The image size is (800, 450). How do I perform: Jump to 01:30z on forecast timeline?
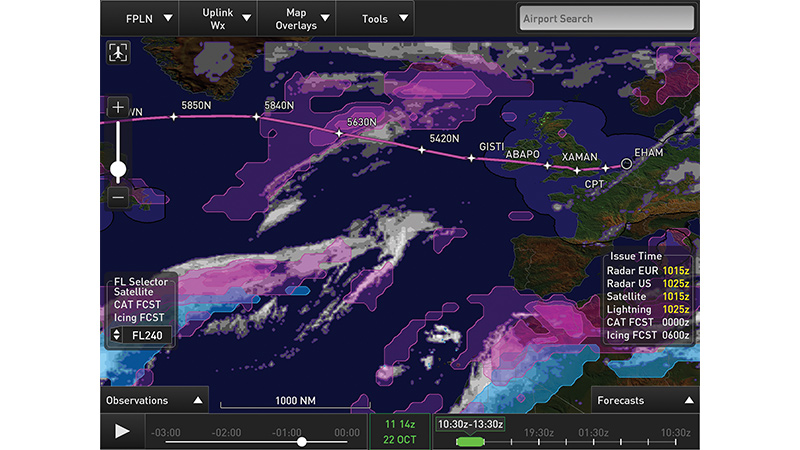coord(593,433)
